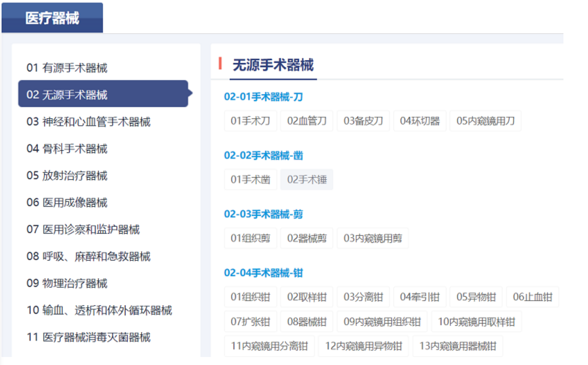Click the 无源手术器械 section title
Image resolution: width=588 pixels, height=365 pixels.
273,65
